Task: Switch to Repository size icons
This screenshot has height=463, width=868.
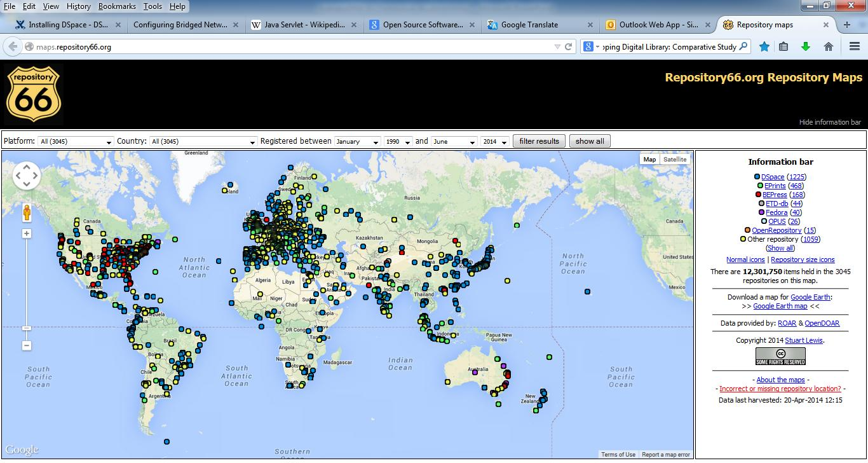Action: click(803, 259)
